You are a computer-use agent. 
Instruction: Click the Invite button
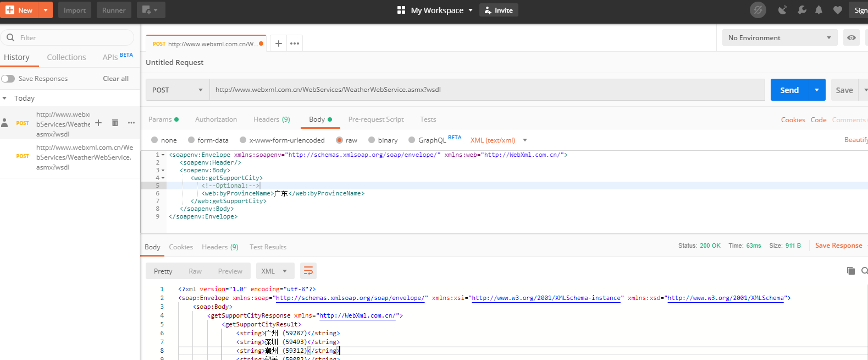pos(499,10)
